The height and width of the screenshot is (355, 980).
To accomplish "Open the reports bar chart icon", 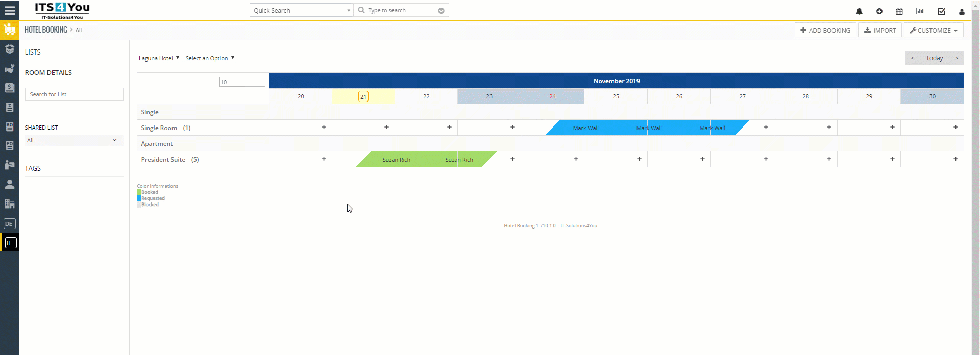I will coord(920,11).
